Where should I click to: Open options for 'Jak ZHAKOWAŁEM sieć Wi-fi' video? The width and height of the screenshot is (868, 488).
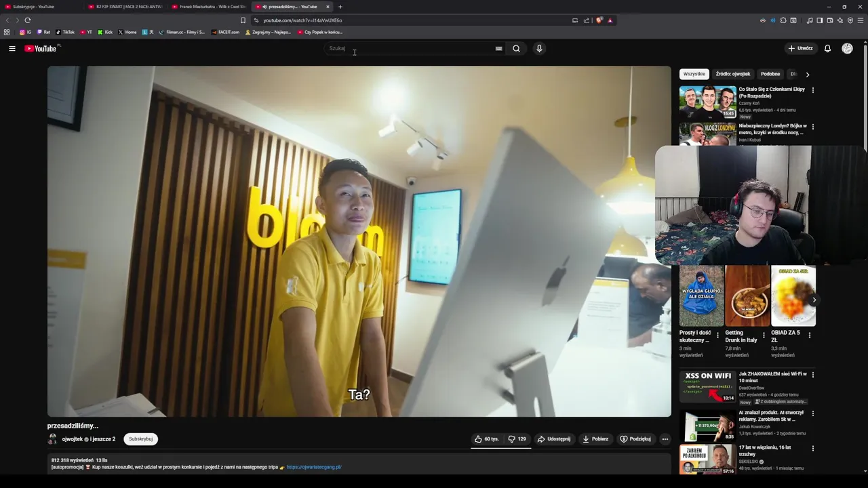(x=813, y=375)
